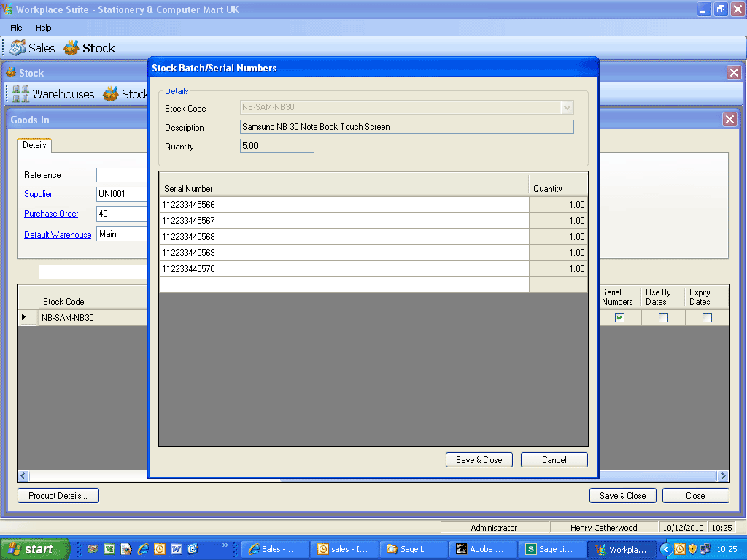
Task: Click the Default Warehouse link
Action: 58,235
